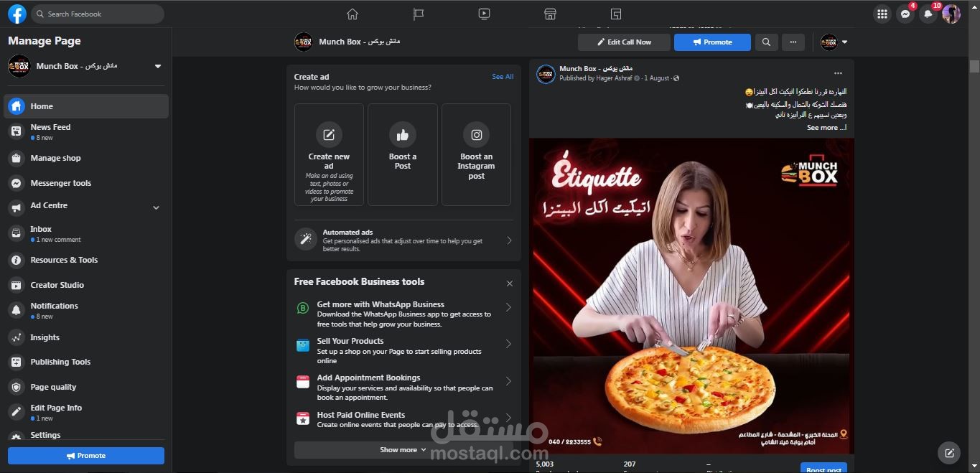Click the Add Appointment Bookings calendar icon
The width and height of the screenshot is (980, 473).
303,382
